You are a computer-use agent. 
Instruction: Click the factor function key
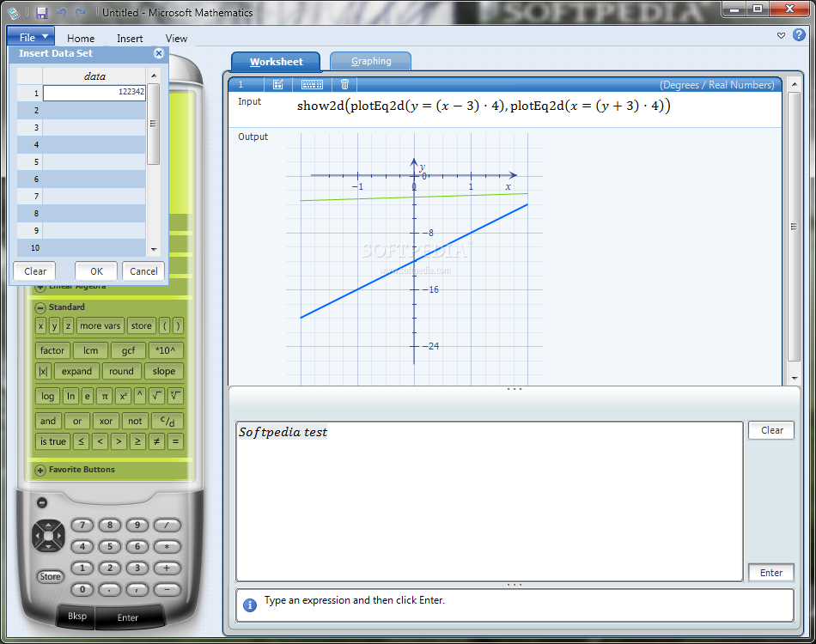[x=52, y=350]
